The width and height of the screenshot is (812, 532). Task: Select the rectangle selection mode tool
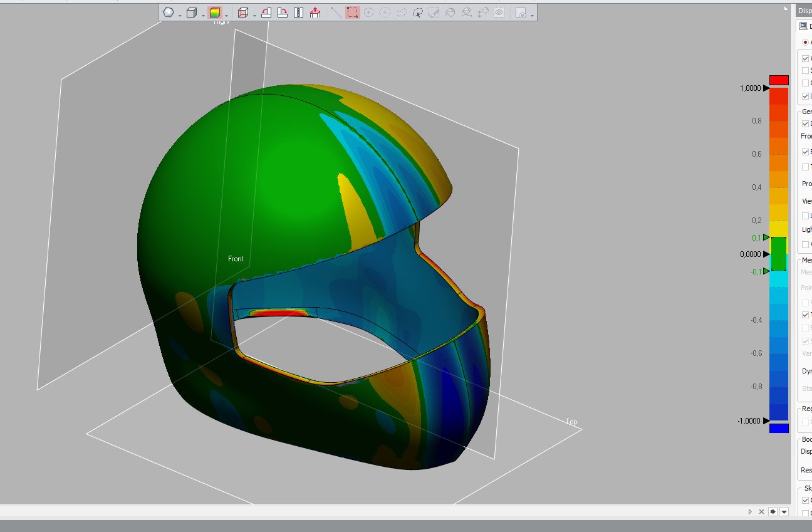(353, 13)
